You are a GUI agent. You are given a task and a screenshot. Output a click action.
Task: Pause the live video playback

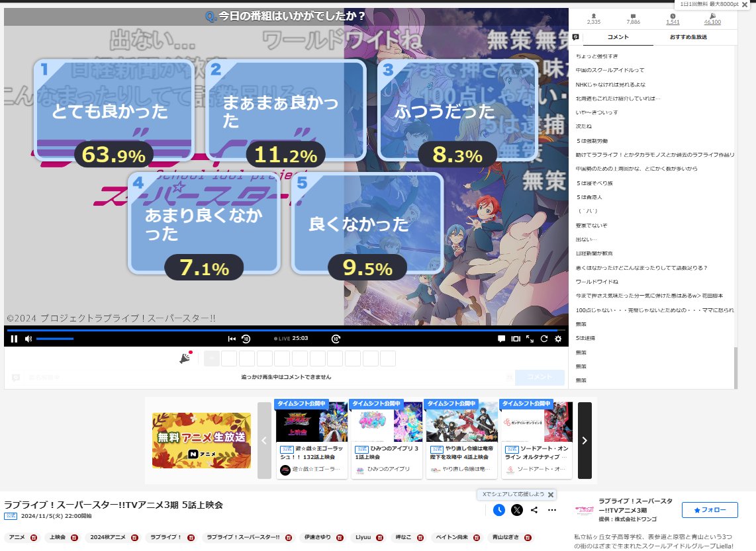[14, 339]
